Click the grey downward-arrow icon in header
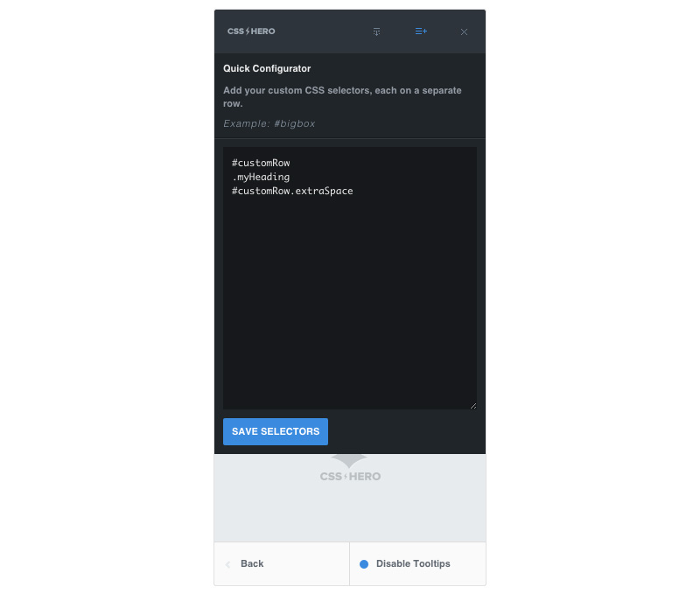The image size is (700, 594). [377, 31]
